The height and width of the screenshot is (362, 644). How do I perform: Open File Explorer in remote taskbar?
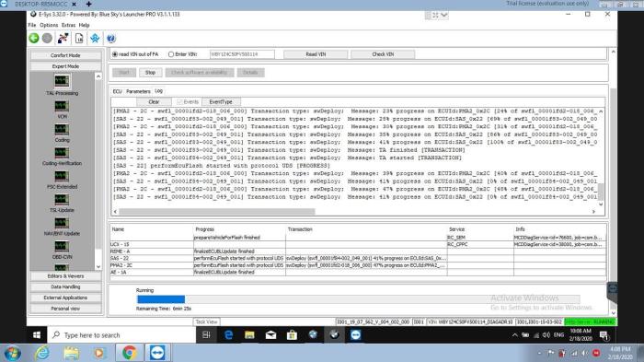coord(249,335)
